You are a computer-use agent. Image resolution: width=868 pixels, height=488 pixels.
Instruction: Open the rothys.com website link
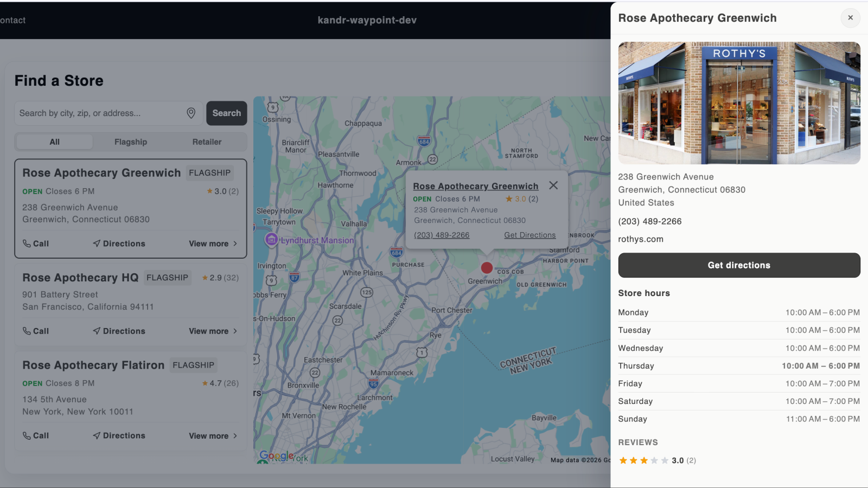click(641, 239)
